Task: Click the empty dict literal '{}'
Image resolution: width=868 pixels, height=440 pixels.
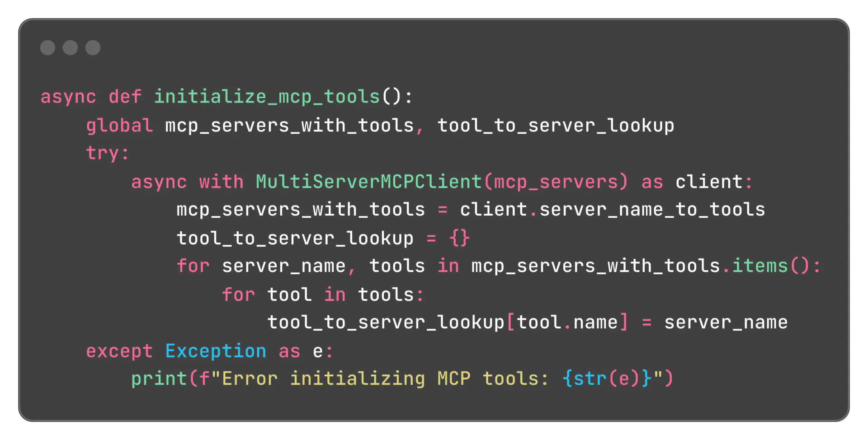Action: click(459, 238)
